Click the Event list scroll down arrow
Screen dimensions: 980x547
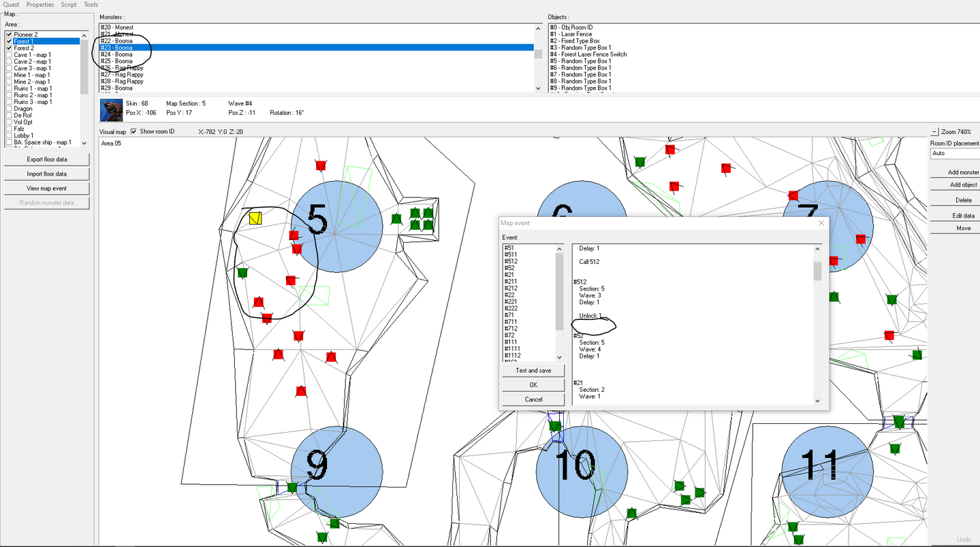click(560, 358)
